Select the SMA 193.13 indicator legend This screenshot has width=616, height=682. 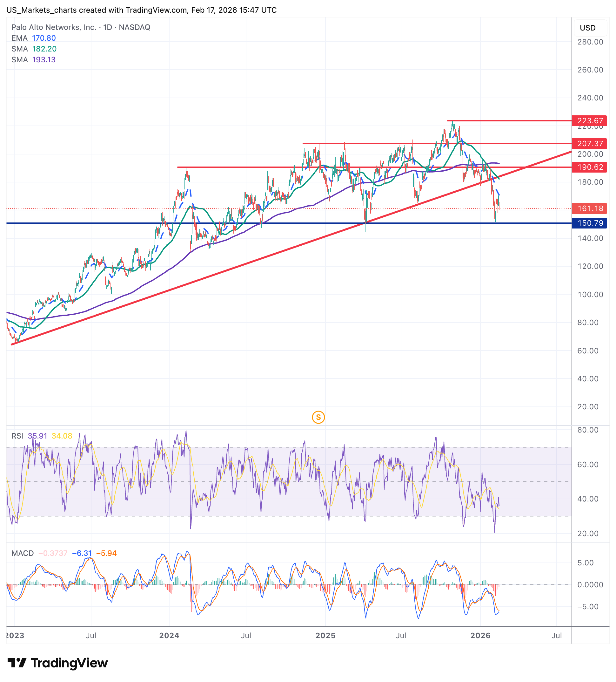(x=33, y=59)
